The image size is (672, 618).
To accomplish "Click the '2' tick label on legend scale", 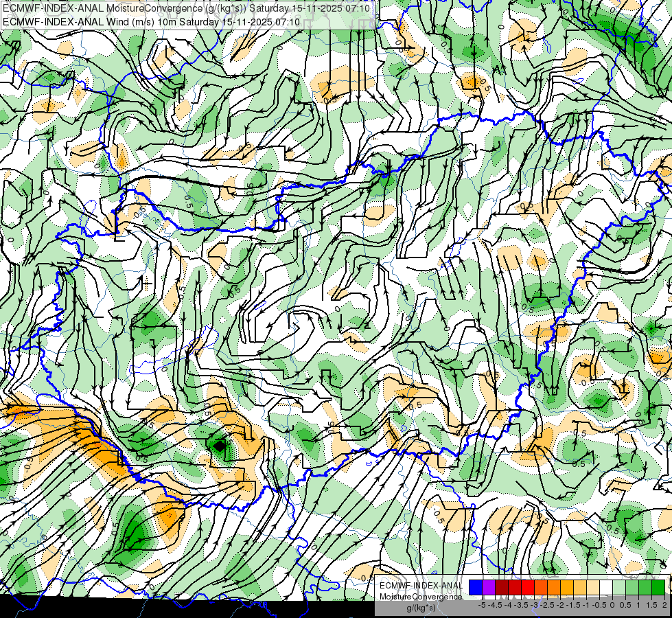I will [664, 605].
